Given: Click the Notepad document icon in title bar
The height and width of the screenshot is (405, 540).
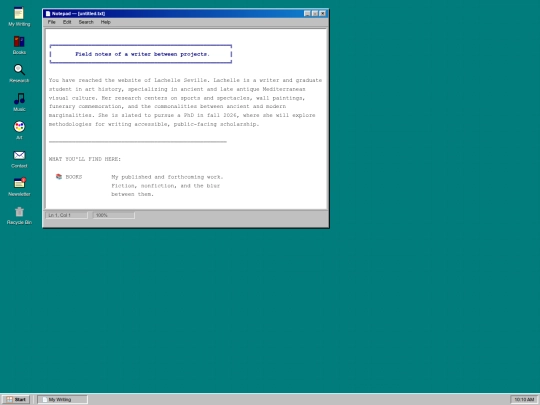Looking at the screenshot, I should coord(48,13).
